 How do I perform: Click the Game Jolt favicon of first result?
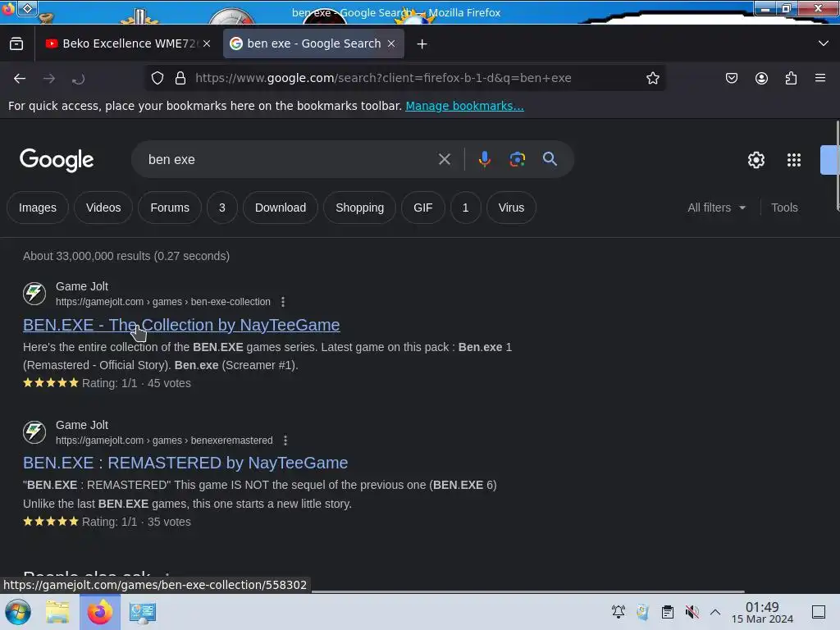click(x=34, y=294)
